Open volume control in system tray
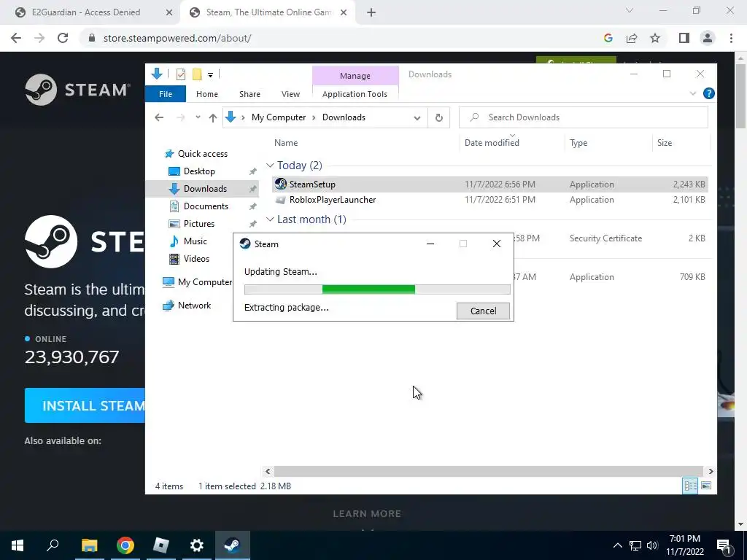This screenshot has height=560, width=747. pyautogui.click(x=653, y=545)
